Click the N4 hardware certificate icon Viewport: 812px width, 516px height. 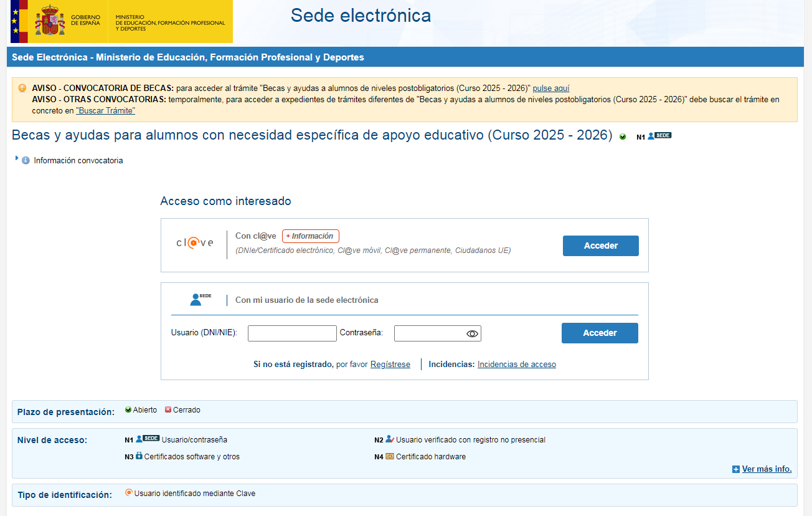[x=390, y=456]
